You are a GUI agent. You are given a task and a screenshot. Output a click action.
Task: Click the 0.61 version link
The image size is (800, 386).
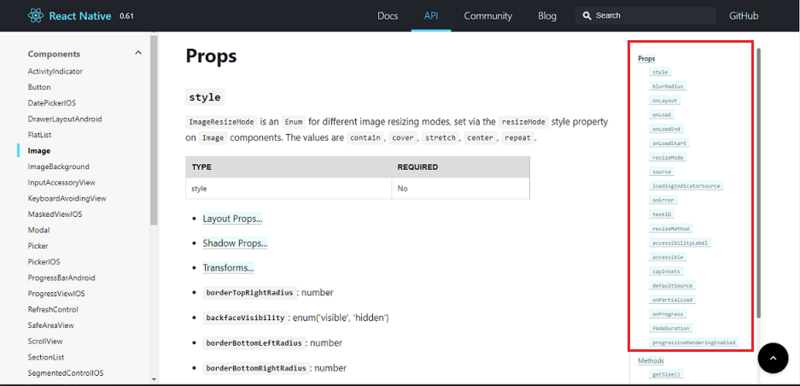127,16
